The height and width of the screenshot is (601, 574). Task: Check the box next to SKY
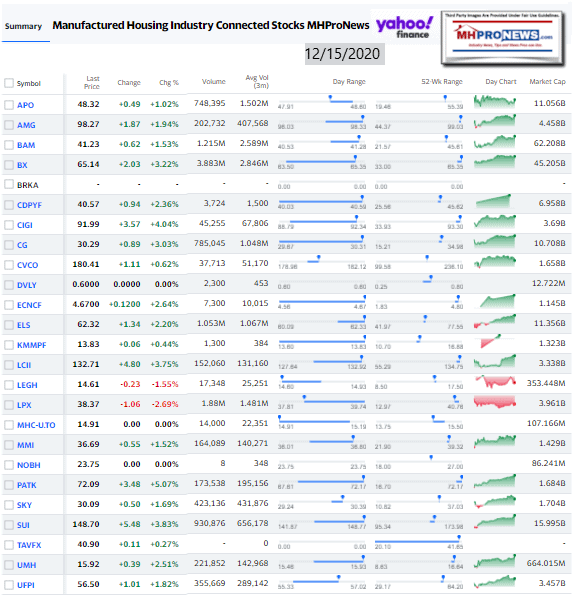pos(9,505)
